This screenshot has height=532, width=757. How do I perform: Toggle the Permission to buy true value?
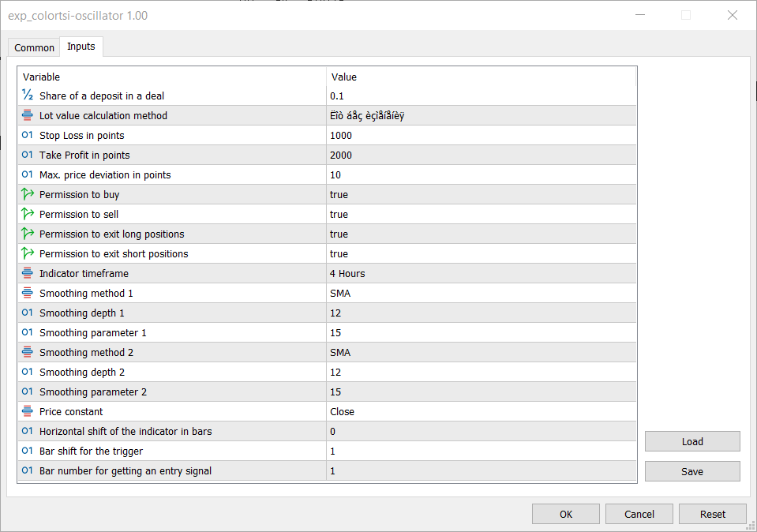pyautogui.click(x=481, y=194)
